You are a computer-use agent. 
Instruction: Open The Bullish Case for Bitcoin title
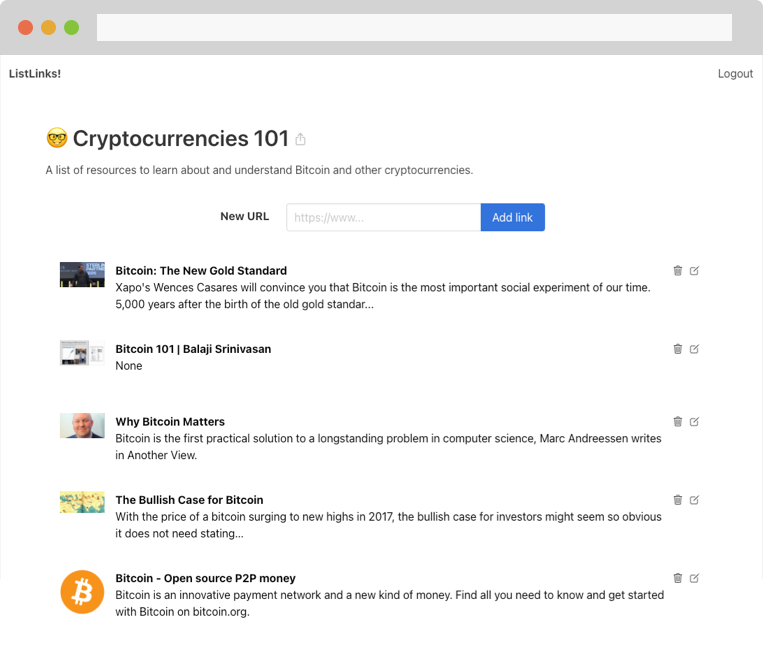tap(189, 500)
